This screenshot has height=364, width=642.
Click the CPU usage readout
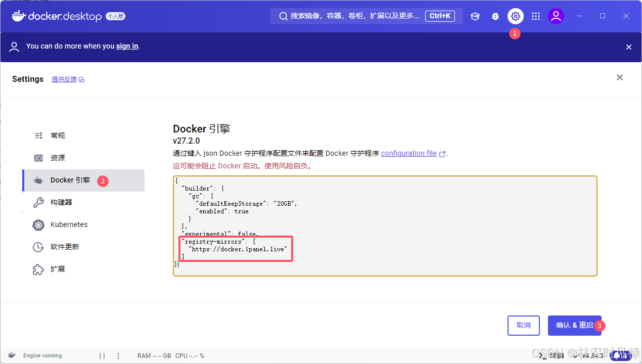coord(190,355)
